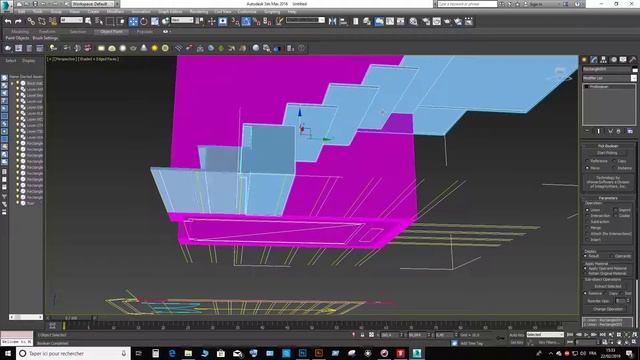This screenshot has height=360, width=640.
Task: Enable the Cookie checkbox
Action: 616,216
